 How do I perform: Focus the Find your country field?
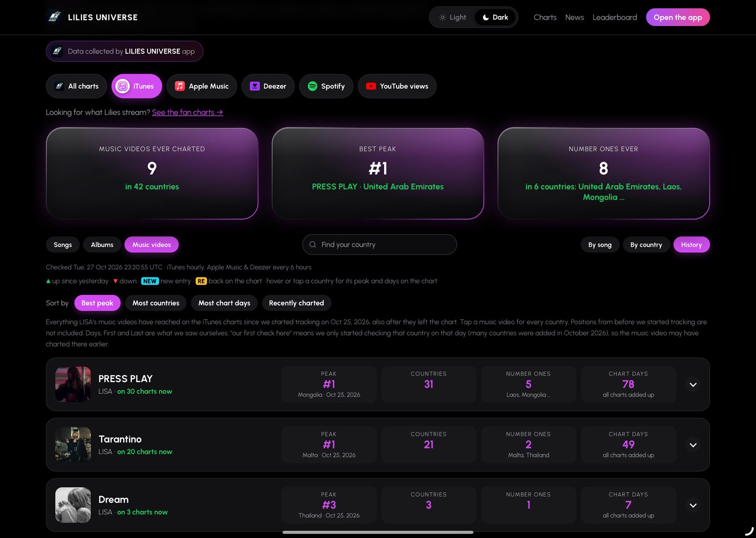tap(379, 244)
